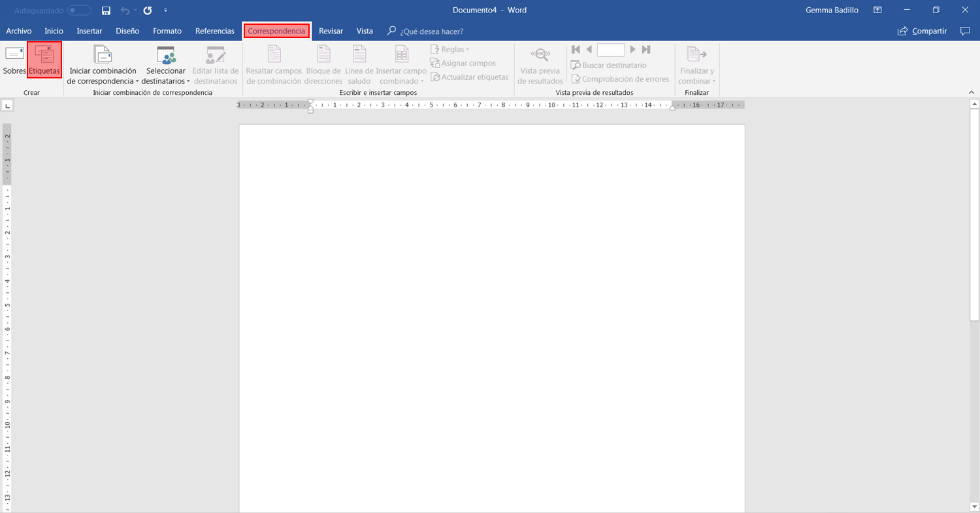Click the vertical scrollbar up arrow
980x513 pixels.
(x=974, y=105)
